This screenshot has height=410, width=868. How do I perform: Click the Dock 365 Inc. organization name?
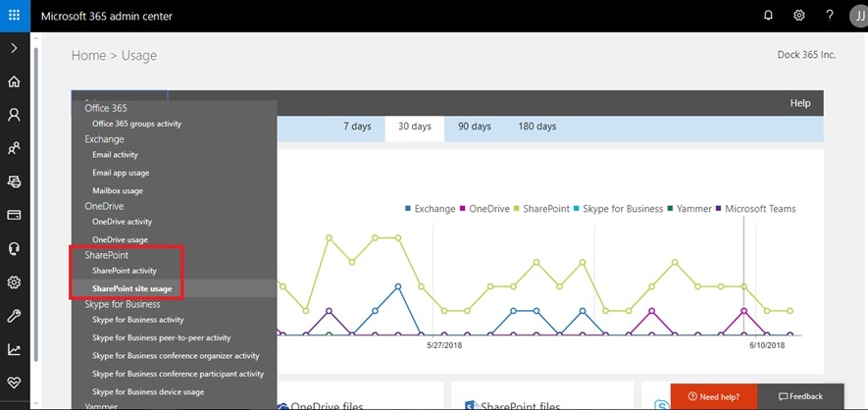tap(806, 55)
